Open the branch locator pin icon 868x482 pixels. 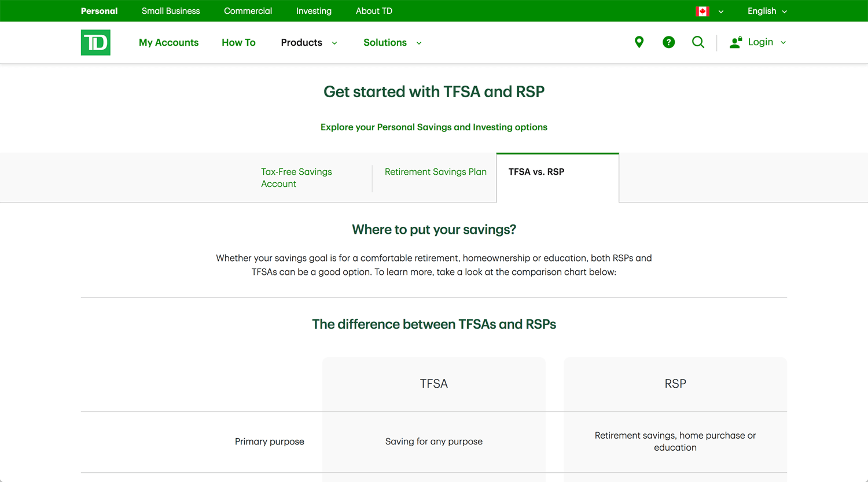click(x=639, y=42)
